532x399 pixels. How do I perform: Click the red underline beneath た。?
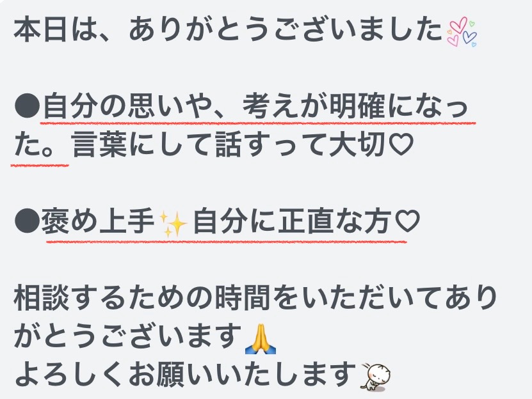click(x=40, y=166)
